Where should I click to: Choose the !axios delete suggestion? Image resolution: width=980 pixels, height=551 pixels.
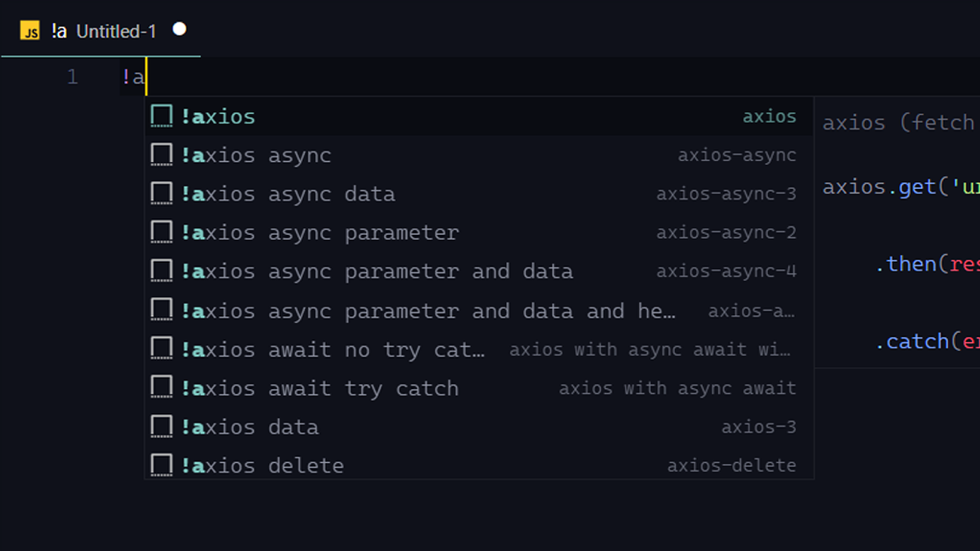click(x=263, y=466)
